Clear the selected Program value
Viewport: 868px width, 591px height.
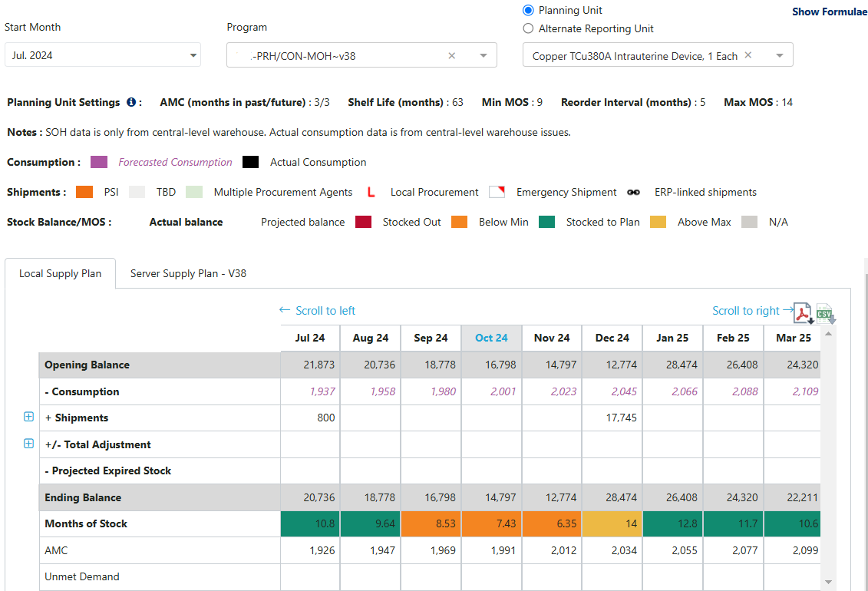pyautogui.click(x=452, y=56)
